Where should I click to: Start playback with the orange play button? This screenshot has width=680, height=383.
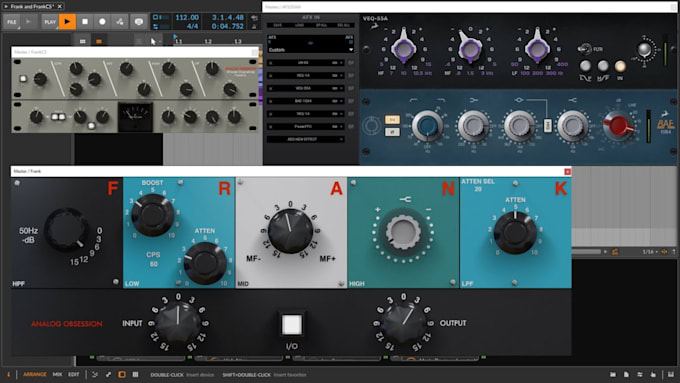[67, 22]
